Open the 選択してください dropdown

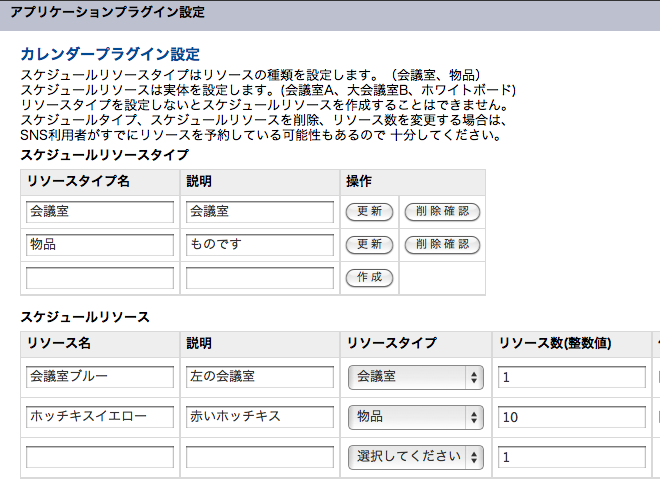(416, 456)
